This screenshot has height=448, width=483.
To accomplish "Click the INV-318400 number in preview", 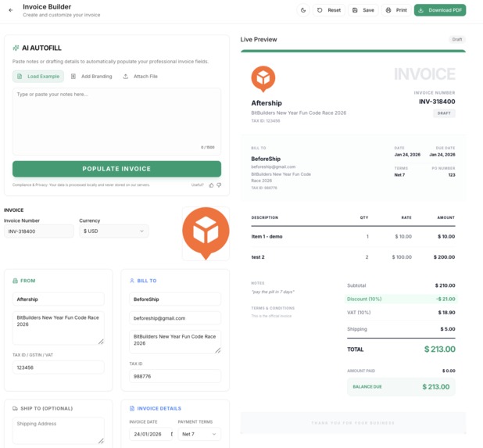I will click(437, 102).
